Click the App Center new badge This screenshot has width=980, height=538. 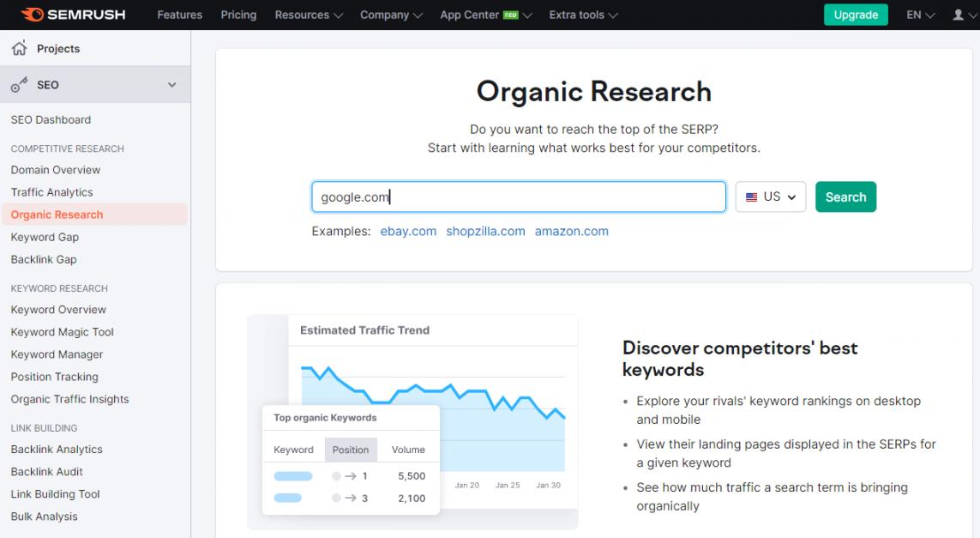[511, 15]
